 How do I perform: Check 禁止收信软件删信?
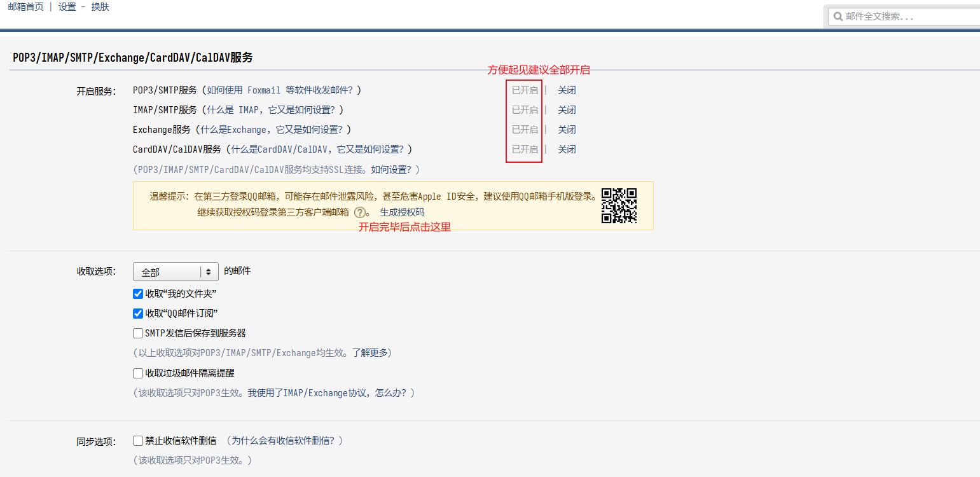point(138,440)
